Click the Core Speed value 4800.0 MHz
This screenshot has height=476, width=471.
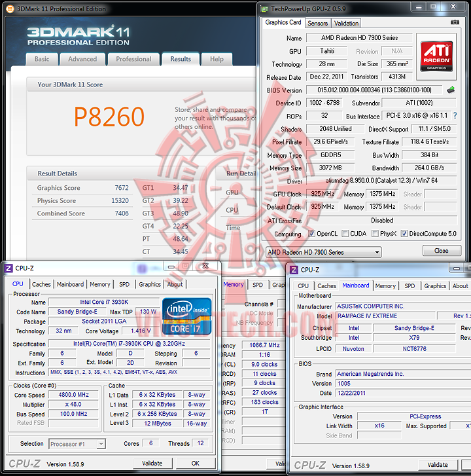pyautogui.click(x=74, y=395)
